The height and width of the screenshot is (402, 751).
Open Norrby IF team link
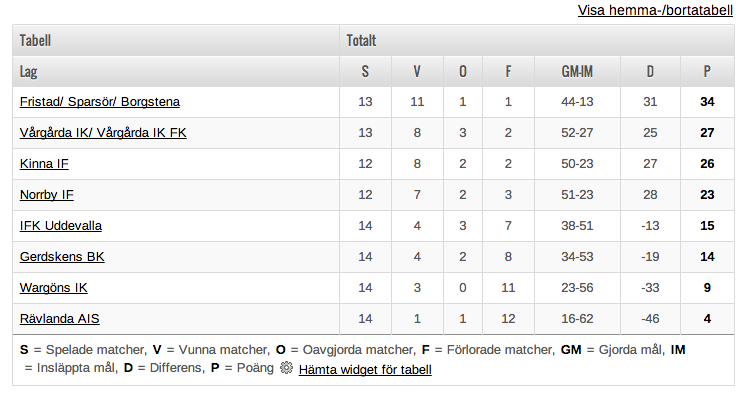(46, 195)
